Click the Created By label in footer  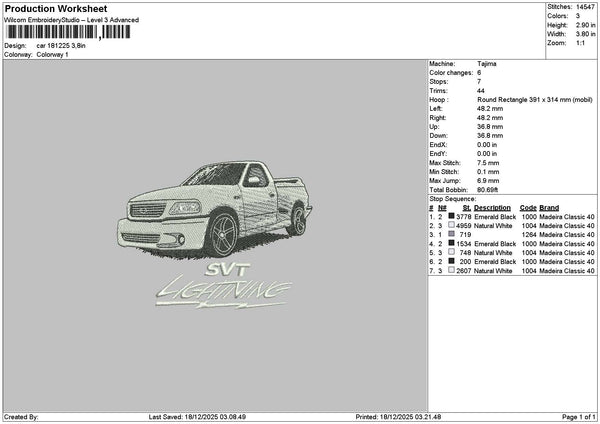(21, 417)
